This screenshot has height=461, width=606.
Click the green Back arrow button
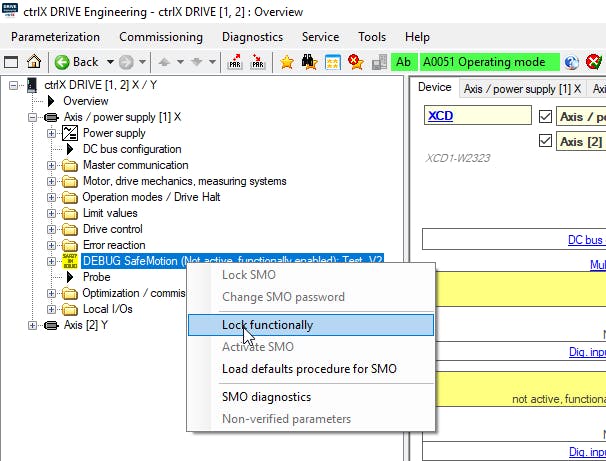pyautogui.click(x=62, y=62)
